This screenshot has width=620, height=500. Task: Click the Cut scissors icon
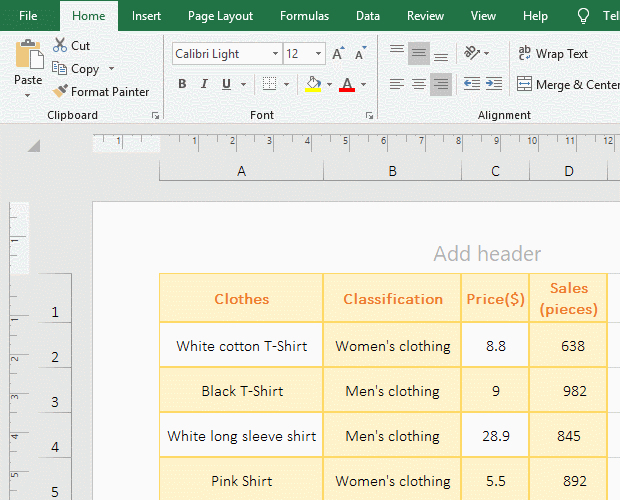click(60, 45)
